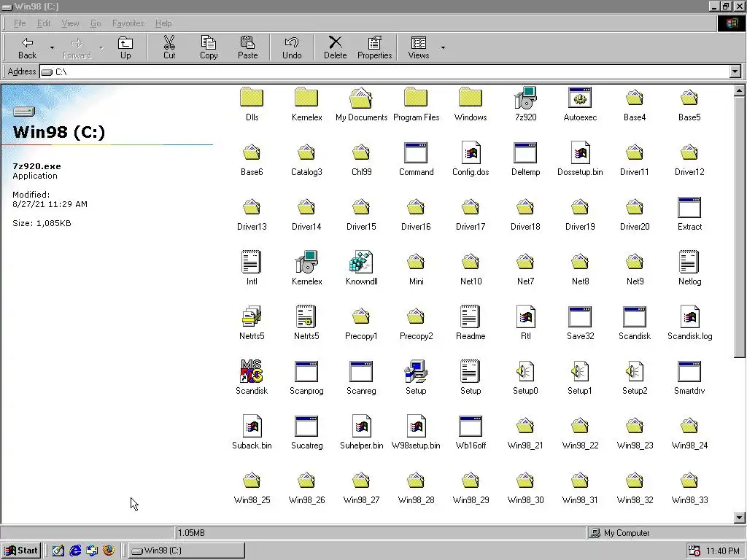This screenshot has height=560, width=747.
Task: Select the Kernelex folder icon
Action: pyautogui.click(x=306, y=97)
